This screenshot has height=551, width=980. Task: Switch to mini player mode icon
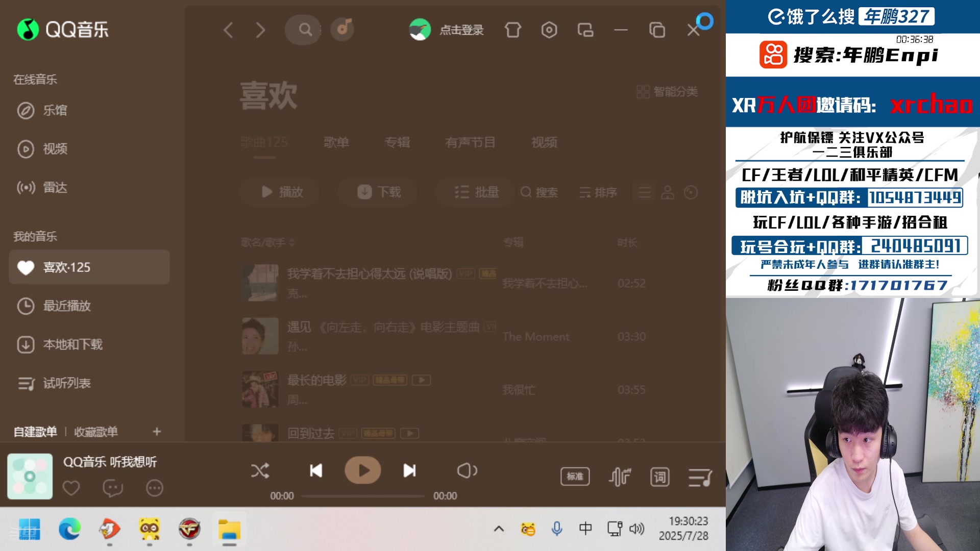(585, 30)
